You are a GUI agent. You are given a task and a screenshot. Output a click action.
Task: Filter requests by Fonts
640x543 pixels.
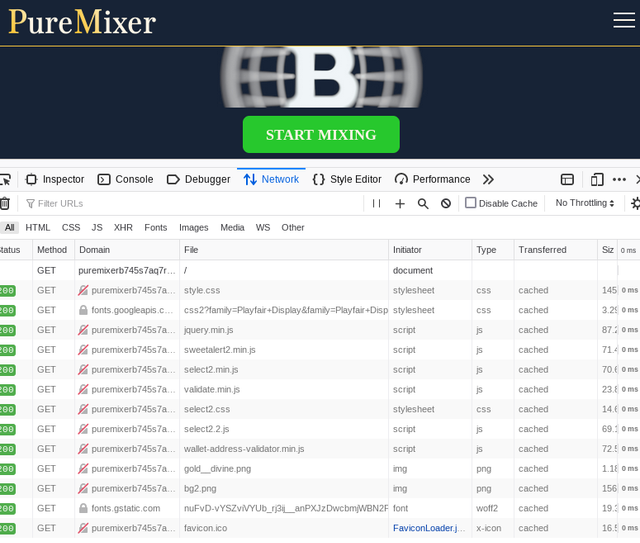(x=156, y=227)
